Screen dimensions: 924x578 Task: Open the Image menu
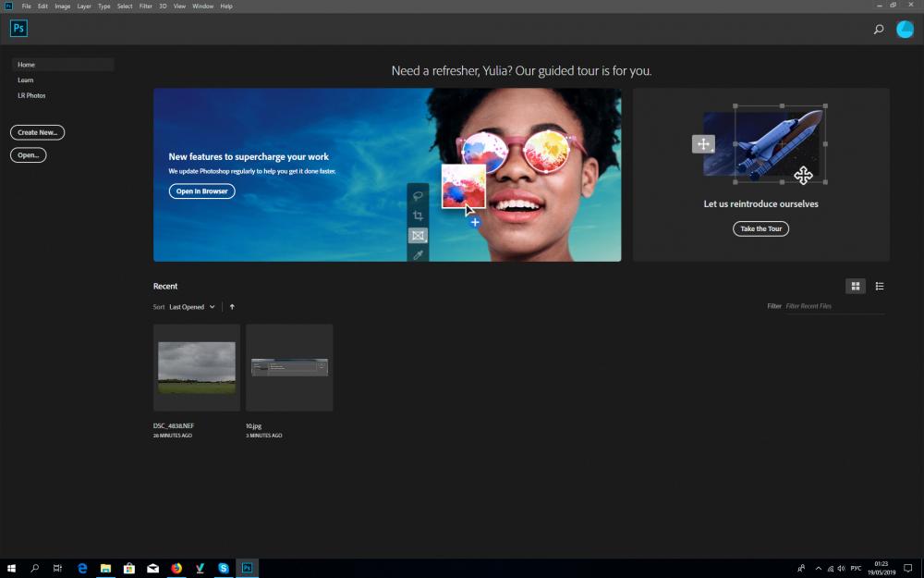tap(63, 6)
